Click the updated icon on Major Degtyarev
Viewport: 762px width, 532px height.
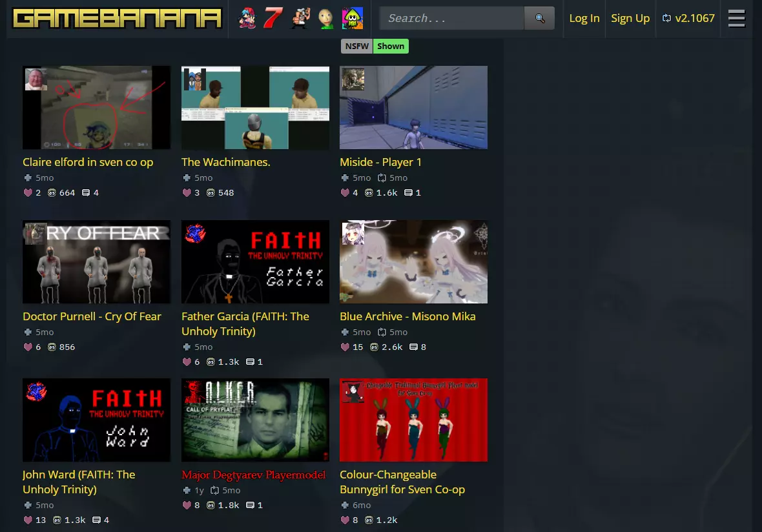click(x=214, y=490)
